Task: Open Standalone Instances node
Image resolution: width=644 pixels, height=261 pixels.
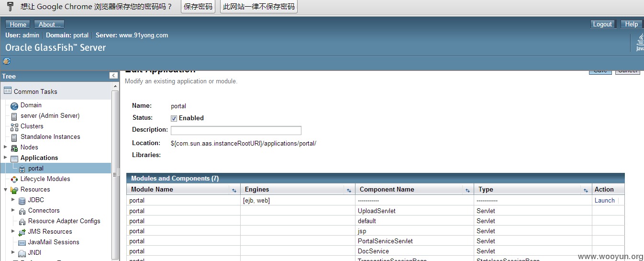Action: click(x=50, y=136)
